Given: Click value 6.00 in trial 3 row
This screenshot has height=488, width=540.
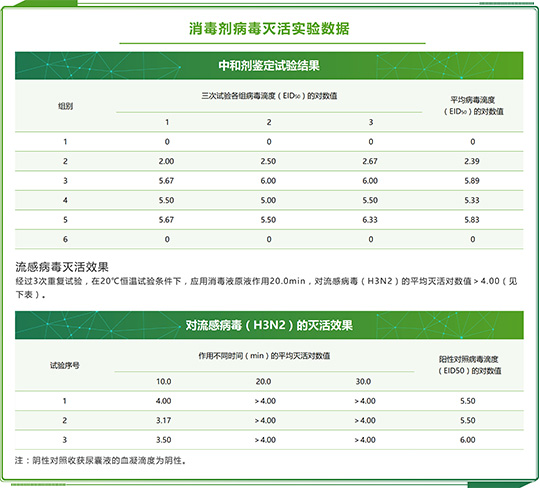Looking at the screenshot, I should 468,440.
